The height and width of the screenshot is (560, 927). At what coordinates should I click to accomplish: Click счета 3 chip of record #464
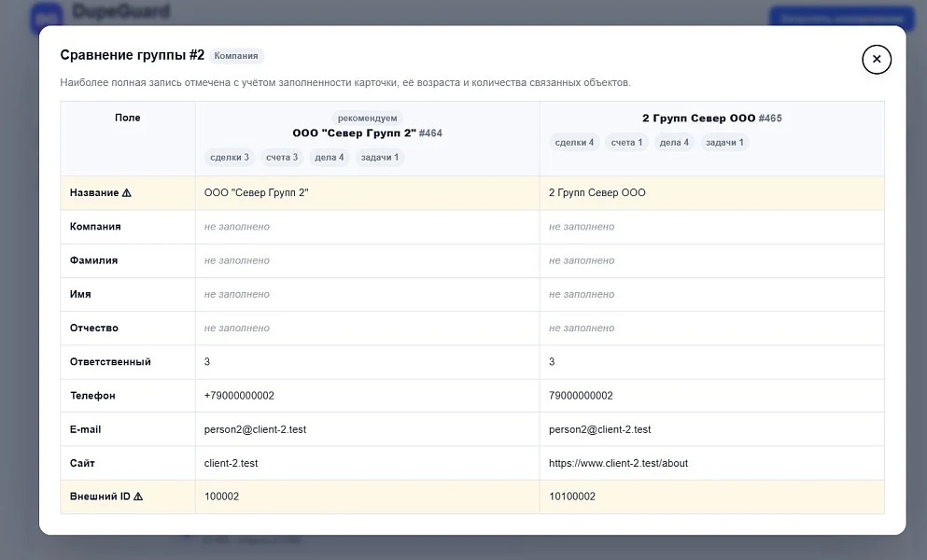[x=282, y=158]
